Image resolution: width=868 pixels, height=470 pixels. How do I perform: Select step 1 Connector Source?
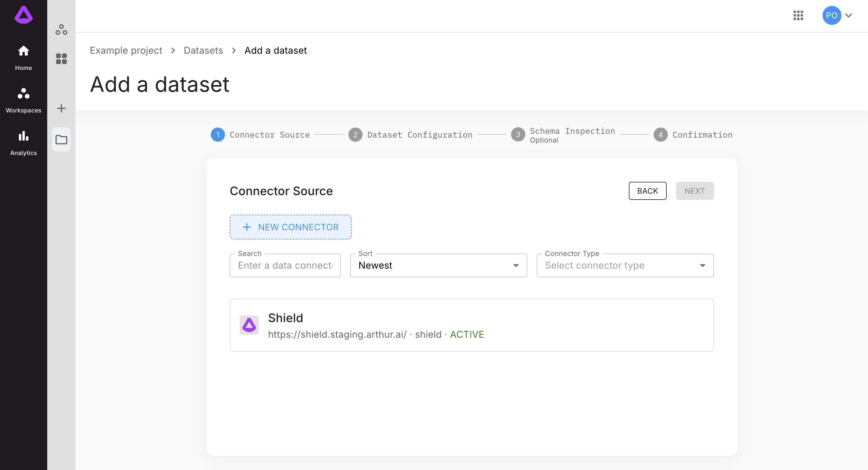(260, 135)
